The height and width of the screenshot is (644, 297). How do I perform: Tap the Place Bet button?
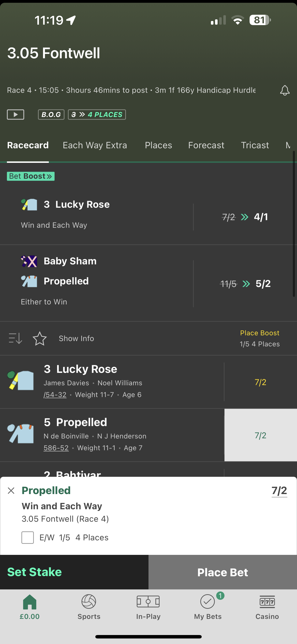point(222,572)
